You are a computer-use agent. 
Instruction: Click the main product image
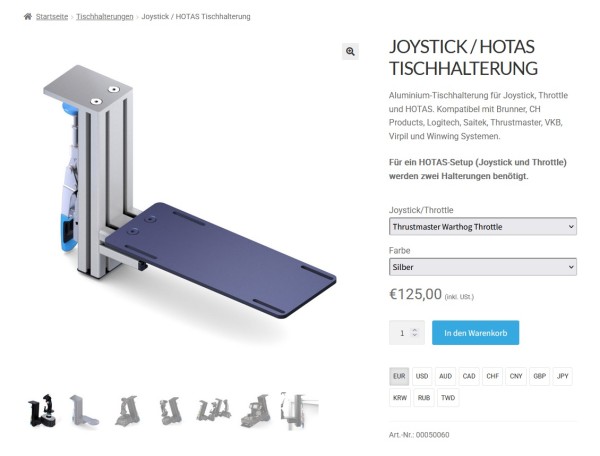(190, 191)
